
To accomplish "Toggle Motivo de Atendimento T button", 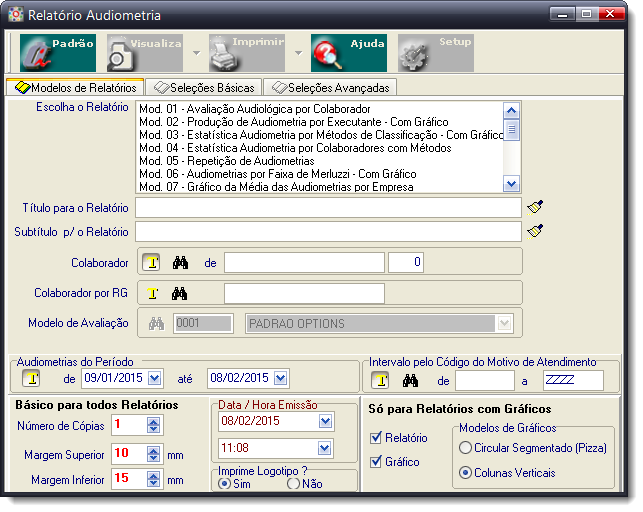I will pos(381,380).
